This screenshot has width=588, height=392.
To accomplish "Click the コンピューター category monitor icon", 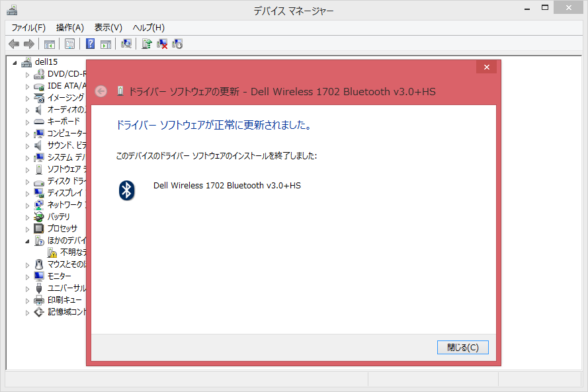I will [39, 134].
